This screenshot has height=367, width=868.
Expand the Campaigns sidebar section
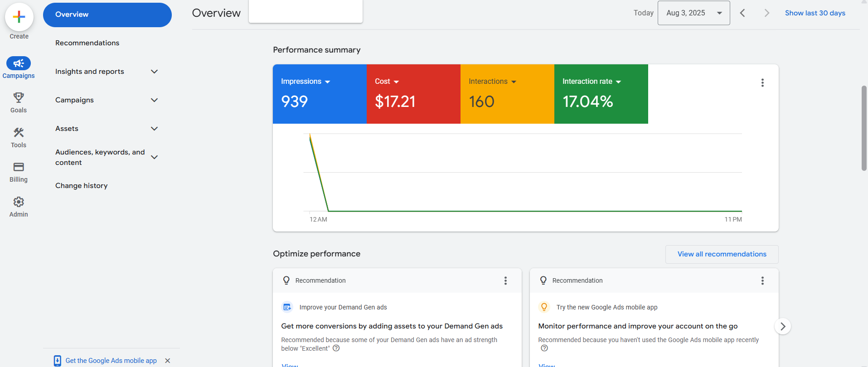pos(154,100)
